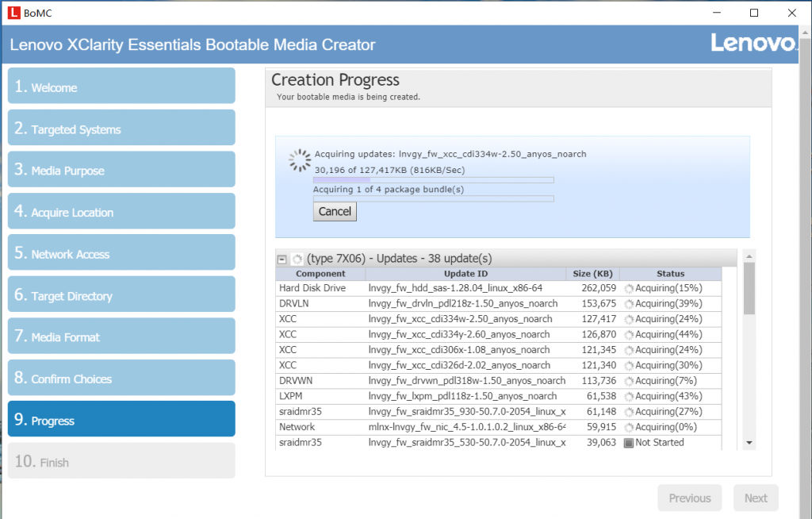812x519 pixels.
Task: Select lnvgy_fw_xcc_cdi306x-1.08_anyos_noarch update ID
Action: [x=459, y=350]
